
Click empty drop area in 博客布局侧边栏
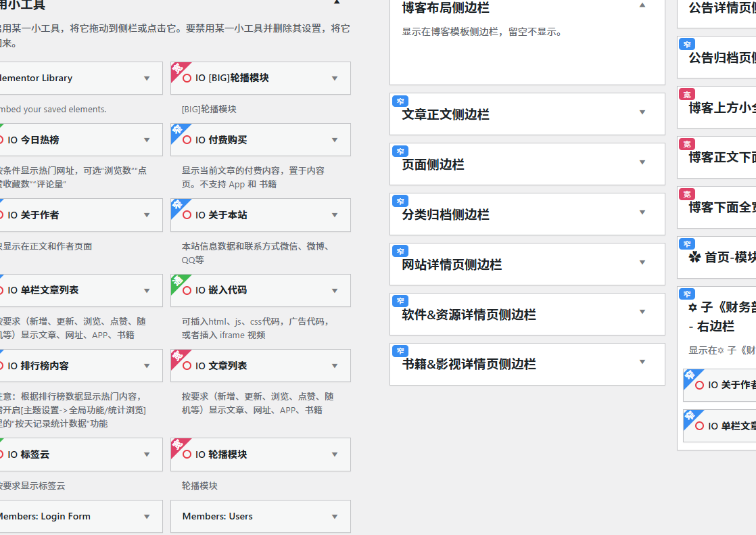click(x=527, y=61)
